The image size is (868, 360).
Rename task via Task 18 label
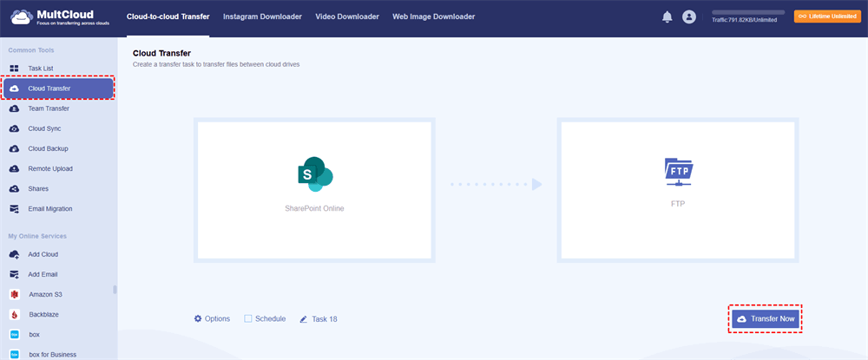click(x=325, y=319)
